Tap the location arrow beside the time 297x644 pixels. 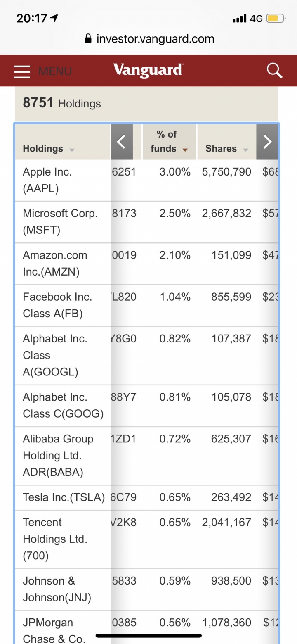coord(54,18)
